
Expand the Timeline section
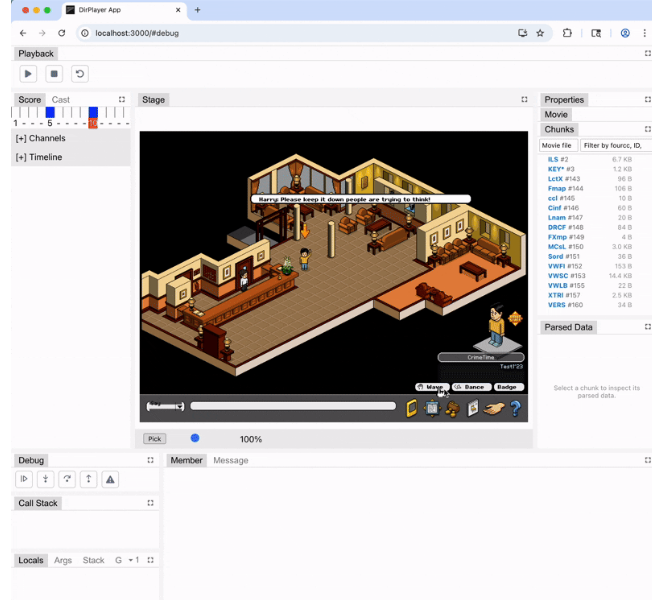coord(39,157)
